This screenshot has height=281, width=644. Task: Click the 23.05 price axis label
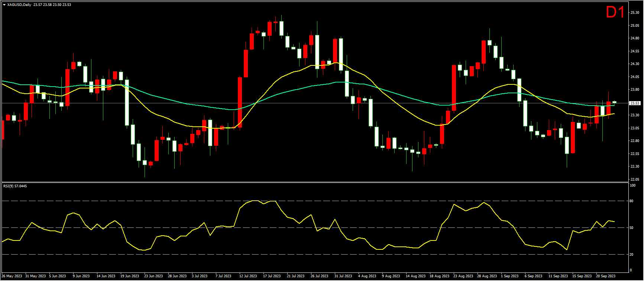click(x=635, y=128)
